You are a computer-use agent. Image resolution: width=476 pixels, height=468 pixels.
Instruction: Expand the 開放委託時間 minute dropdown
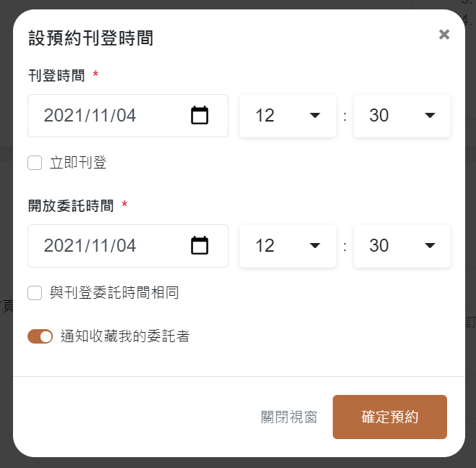pos(402,246)
